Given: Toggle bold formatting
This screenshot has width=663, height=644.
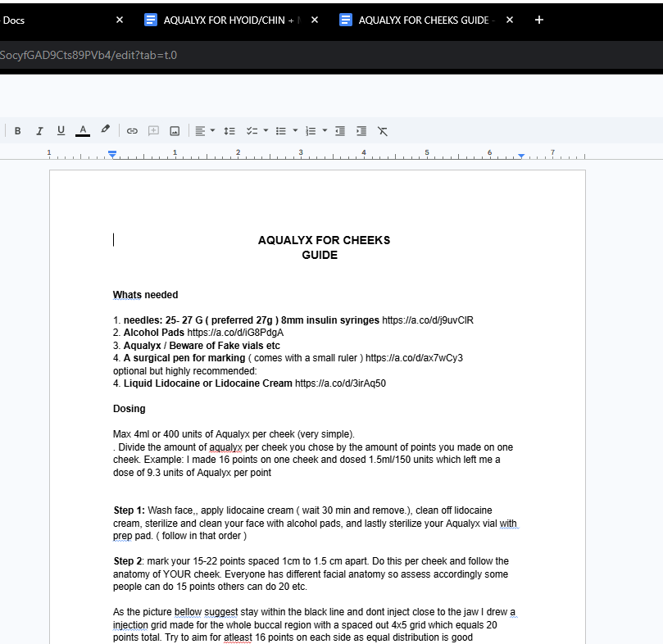Looking at the screenshot, I should [17, 131].
